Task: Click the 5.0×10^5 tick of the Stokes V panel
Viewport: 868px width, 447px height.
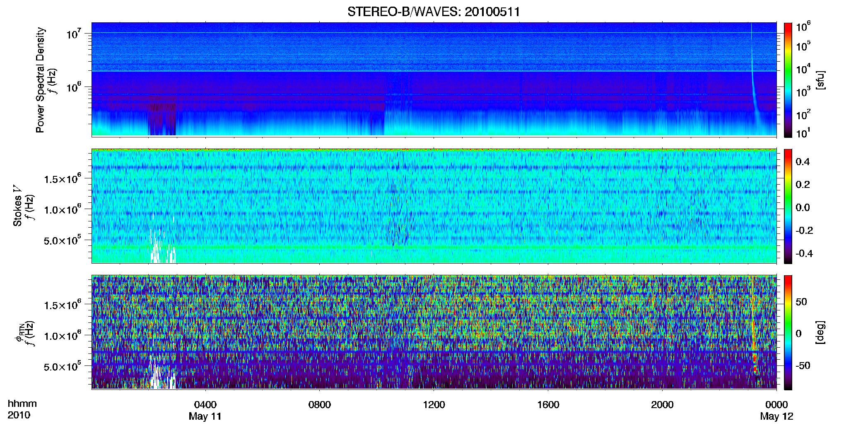Action: (x=63, y=240)
